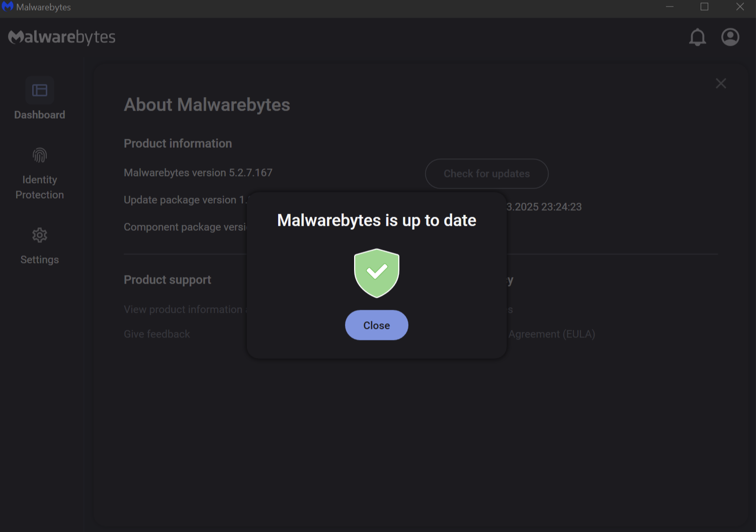Open Identity Protection fingerprint icon
Viewport: 756px width, 532px height.
click(x=40, y=155)
